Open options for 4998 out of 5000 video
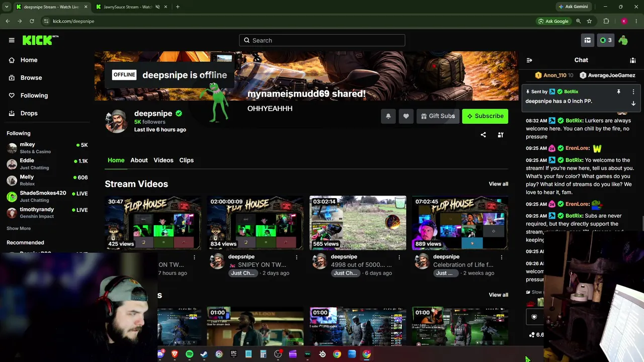 pyautogui.click(x=399, y=257)
